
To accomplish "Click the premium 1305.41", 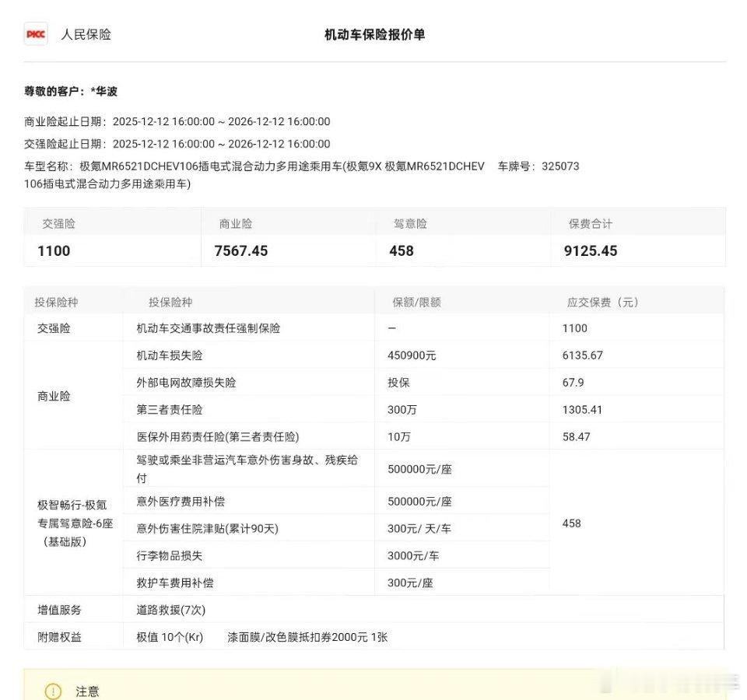I will click(582, 410).
